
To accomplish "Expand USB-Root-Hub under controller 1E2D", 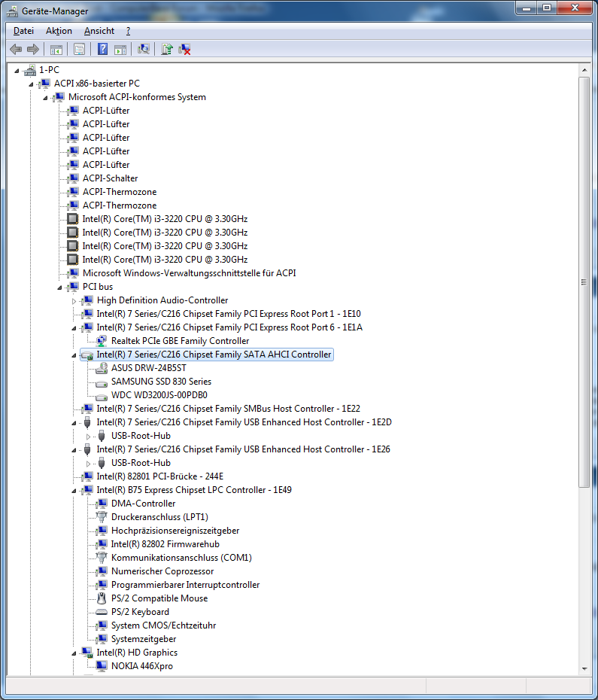I will 88,436.
